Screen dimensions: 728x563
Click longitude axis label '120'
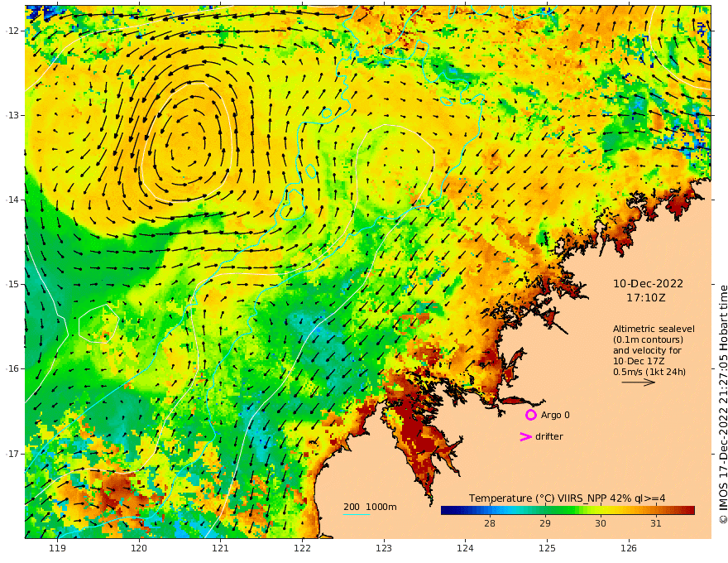point(139,548)
